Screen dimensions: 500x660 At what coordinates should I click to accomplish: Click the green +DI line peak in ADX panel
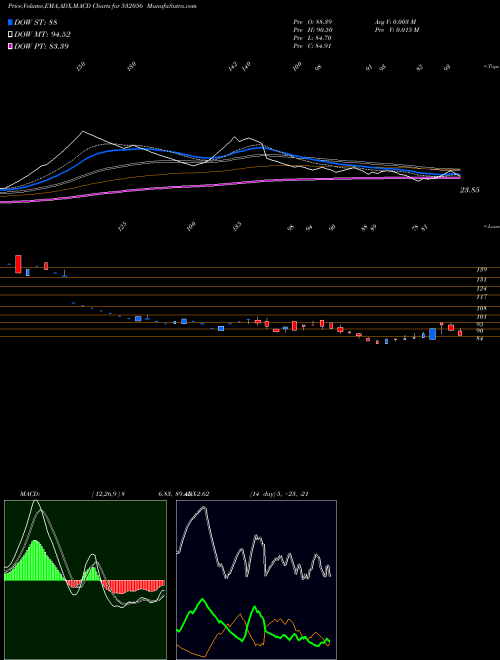pos(203,599)
